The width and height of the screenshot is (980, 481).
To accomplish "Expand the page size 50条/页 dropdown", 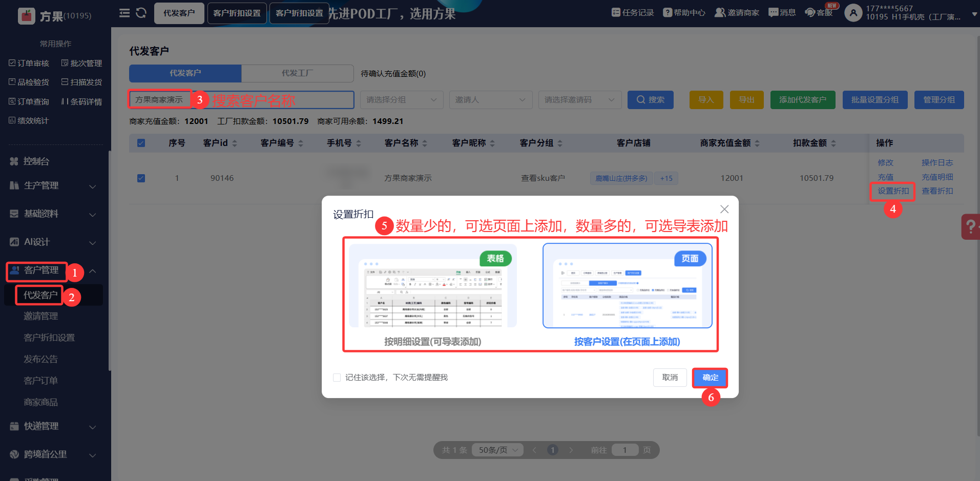I will pos(497,450).
